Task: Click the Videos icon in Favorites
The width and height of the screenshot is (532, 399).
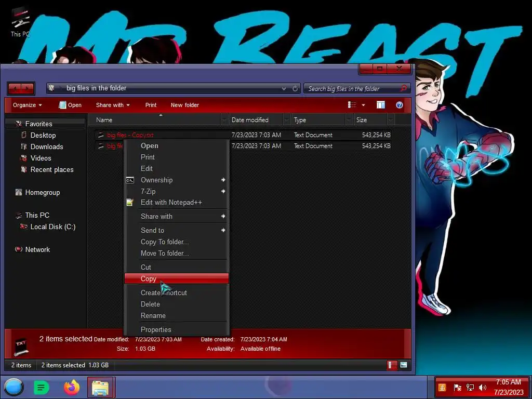Action: click(24, 158)
